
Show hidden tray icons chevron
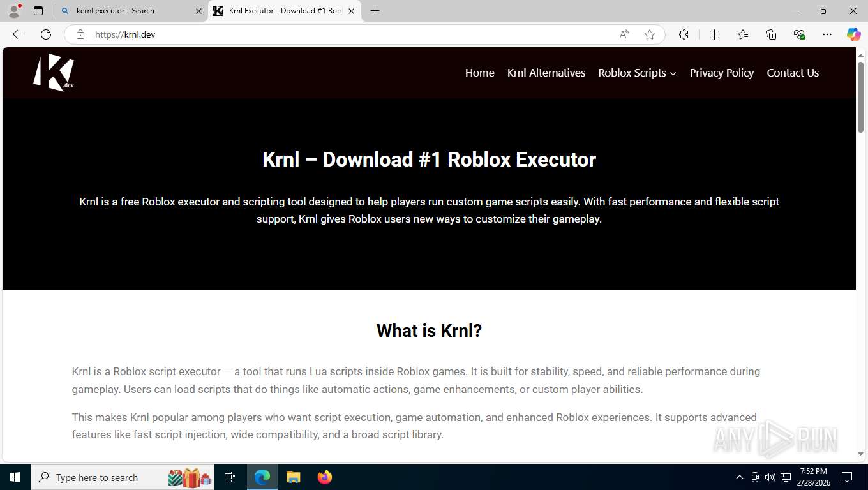740,477
